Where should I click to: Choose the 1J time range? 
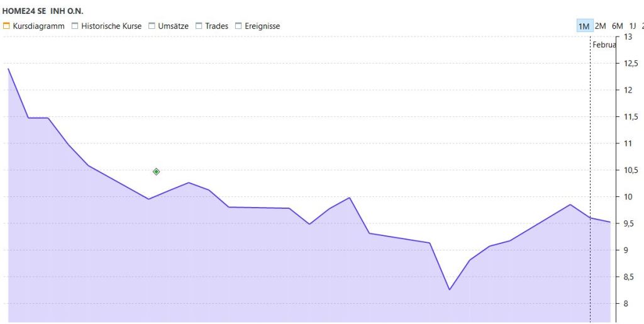633,26
